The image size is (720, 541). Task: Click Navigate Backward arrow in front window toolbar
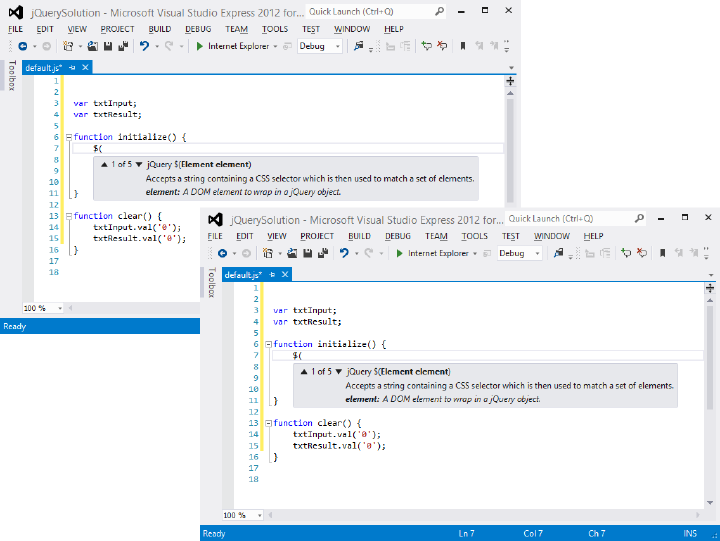222,253
